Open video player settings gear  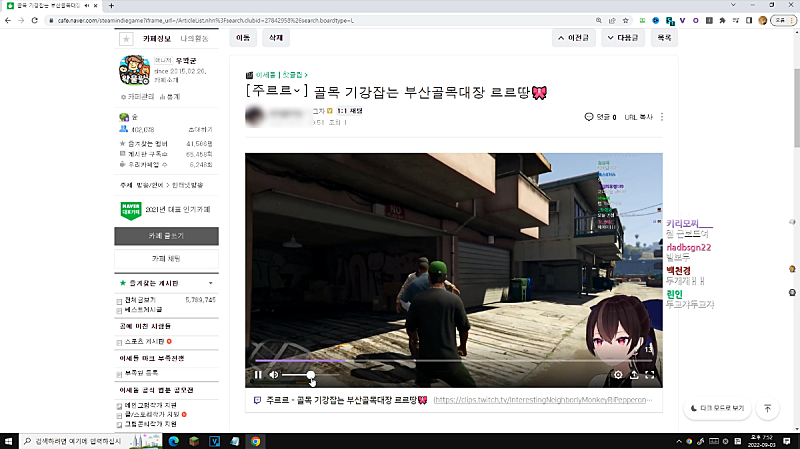click(618, 375)
